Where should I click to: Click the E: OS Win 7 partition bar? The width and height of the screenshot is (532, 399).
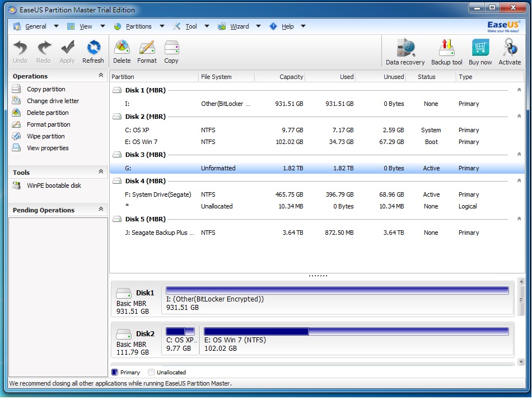(356, 331)
